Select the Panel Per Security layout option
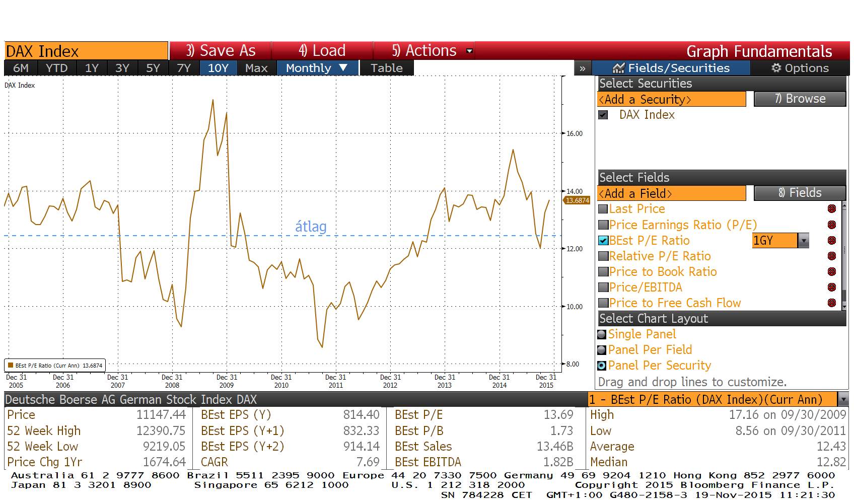Screen dimensions: 854x504 tap(602, 366)
